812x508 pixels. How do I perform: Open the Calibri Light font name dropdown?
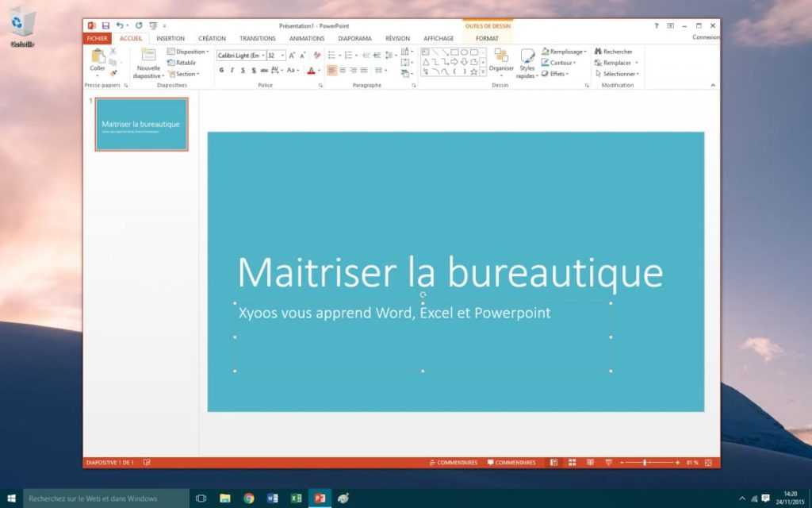click(x=263, y=55)
